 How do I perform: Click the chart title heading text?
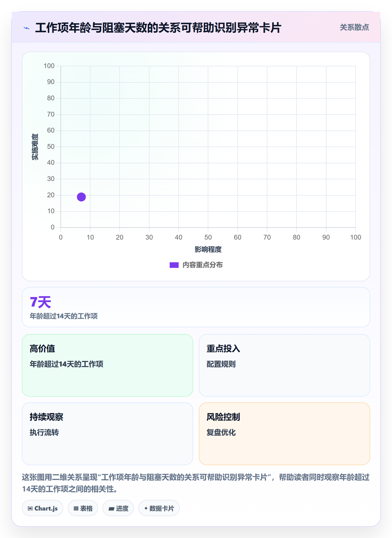click(158, 28)
